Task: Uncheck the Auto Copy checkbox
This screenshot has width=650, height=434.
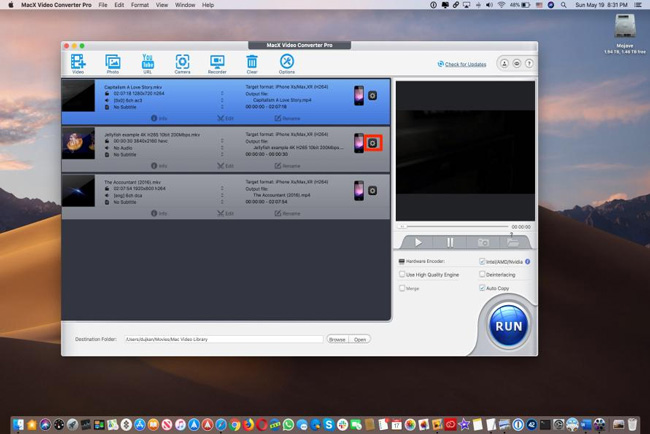Action: pos(482,288)
